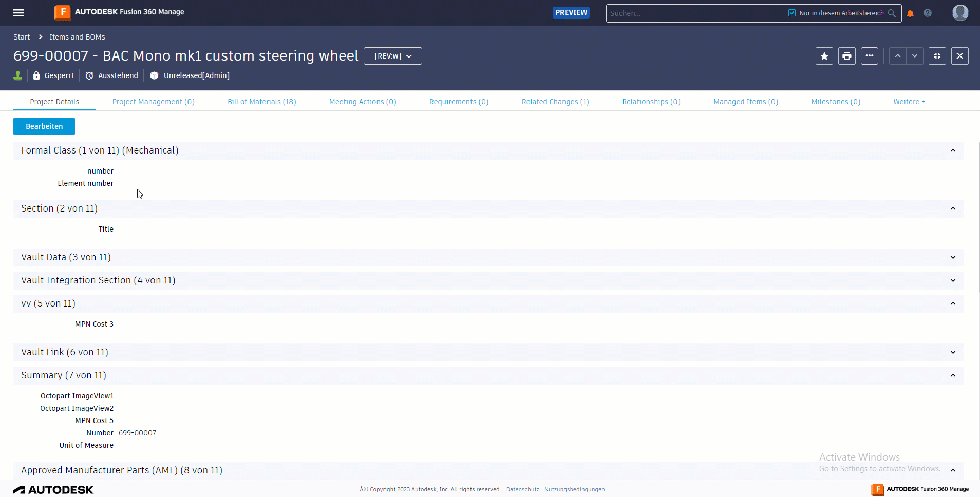This screenshot has width=980, height=497.
Task: Click the collapse view icon in header
Action: pyautogui.click(x=937, y=56)
